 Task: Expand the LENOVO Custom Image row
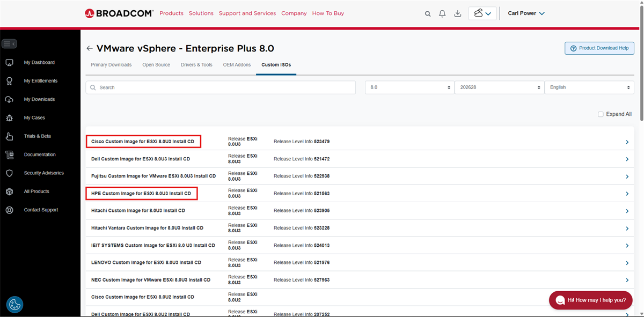click(627, 263)
